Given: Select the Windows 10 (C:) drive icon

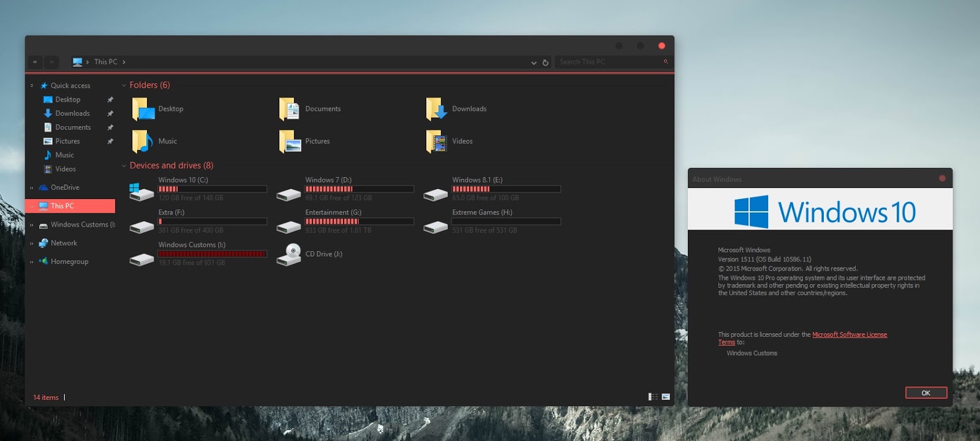Looking at the screenshot, I should click(x=141, y=192).
